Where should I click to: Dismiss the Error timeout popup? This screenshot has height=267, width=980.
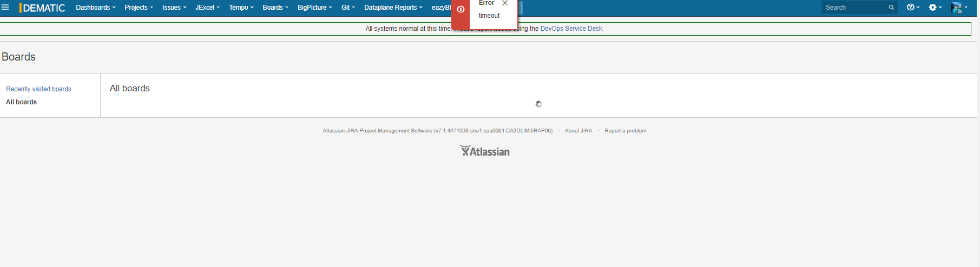(505, 3)
